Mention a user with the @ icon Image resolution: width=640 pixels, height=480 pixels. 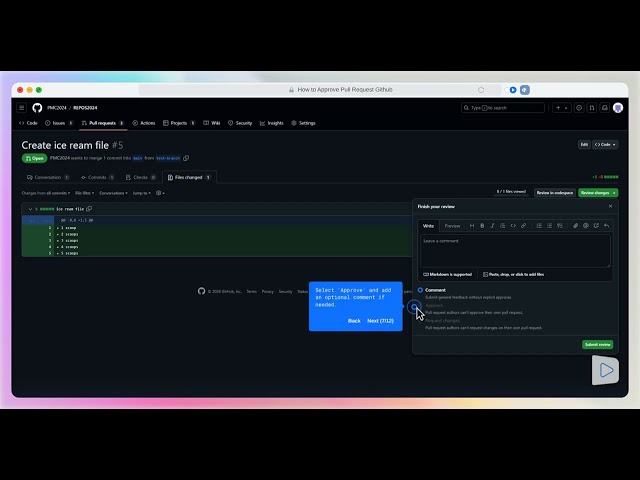point(586,226)
